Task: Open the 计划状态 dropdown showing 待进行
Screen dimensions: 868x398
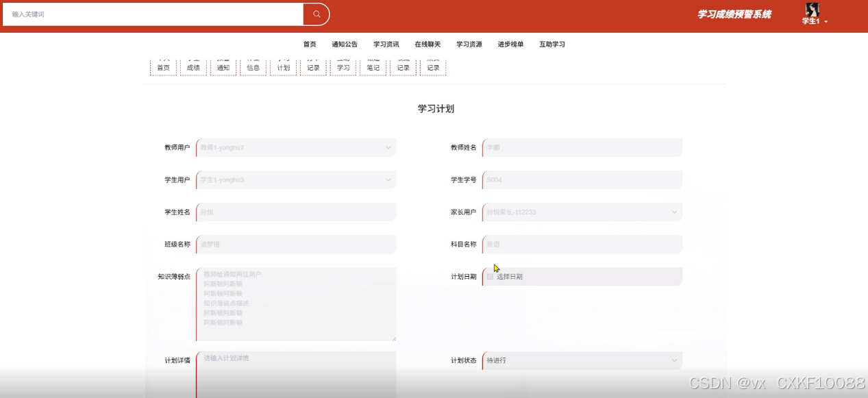Action: pos(582,360)
